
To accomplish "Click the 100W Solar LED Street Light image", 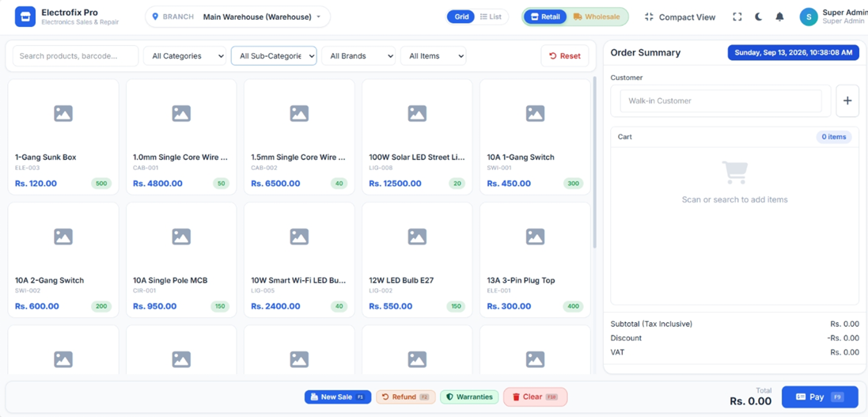I will tap(417, 113).
